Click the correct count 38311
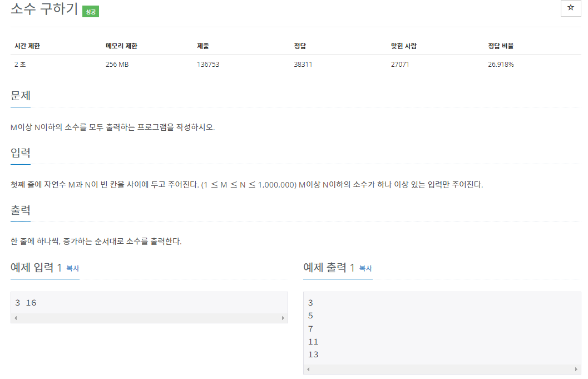Image resolution: width=588 pixels, height=379 pixels. tap(303, 64)
